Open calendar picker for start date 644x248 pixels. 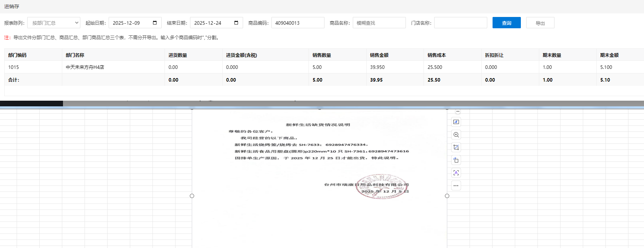click(155, 23)
